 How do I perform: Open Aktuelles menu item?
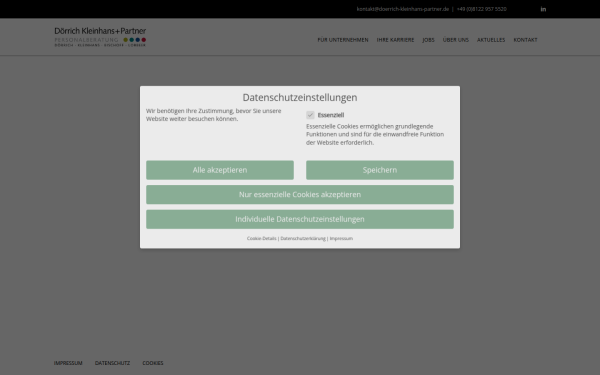[491, 40]
